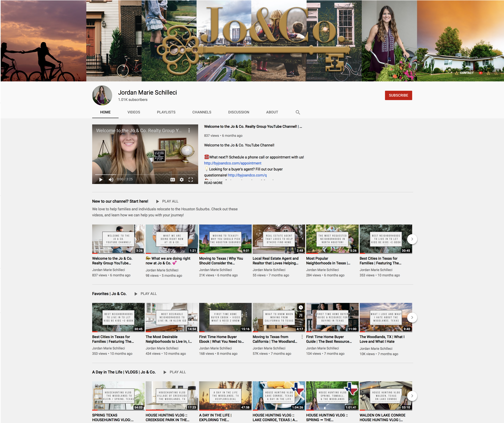Click play icon beside A Day in The Life

(x=165, y=372)
